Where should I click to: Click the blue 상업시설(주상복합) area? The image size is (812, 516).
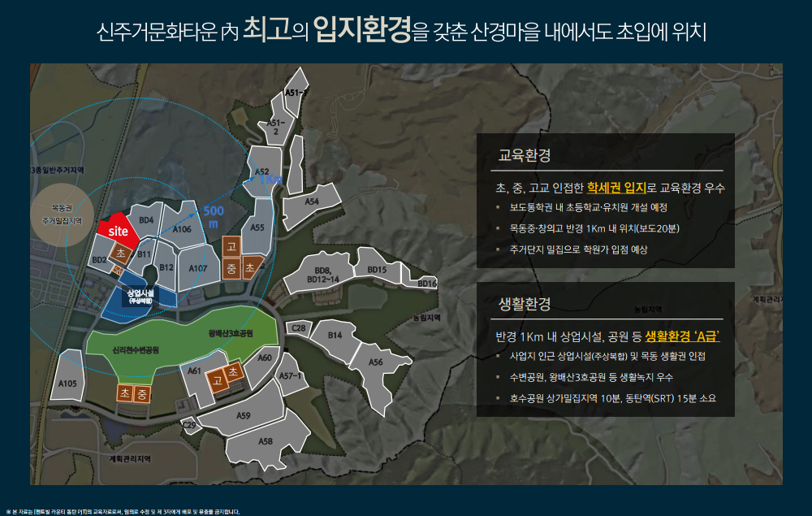click(140, 298)
